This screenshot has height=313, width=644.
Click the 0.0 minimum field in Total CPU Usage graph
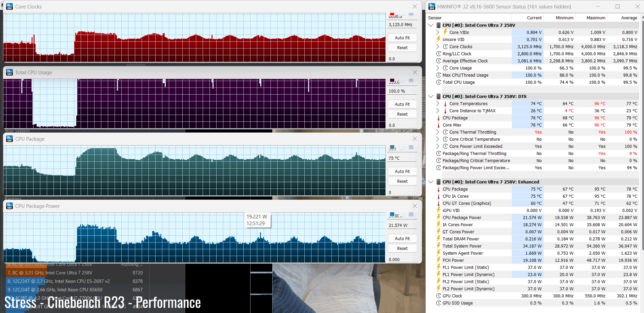pyautogui.click(x=402, y=125)
